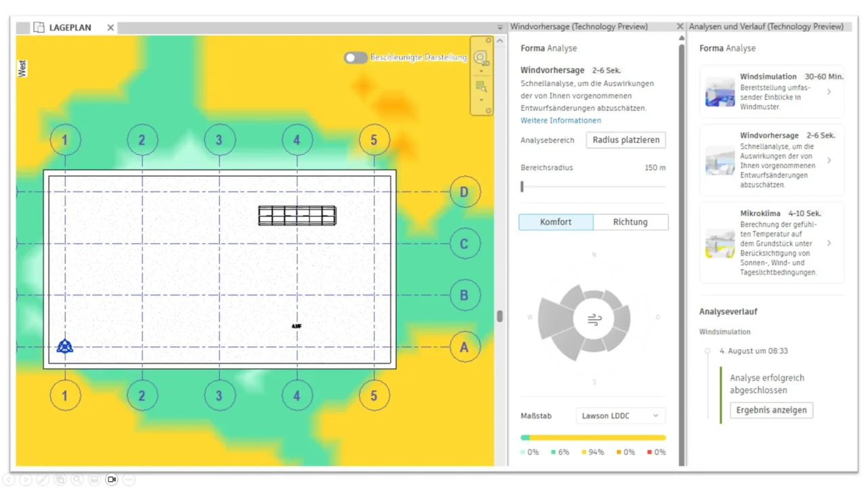Open the Windvorhersage card thumbnail in Analysen panel
The image size is (868, 488).
pos(719,161)
